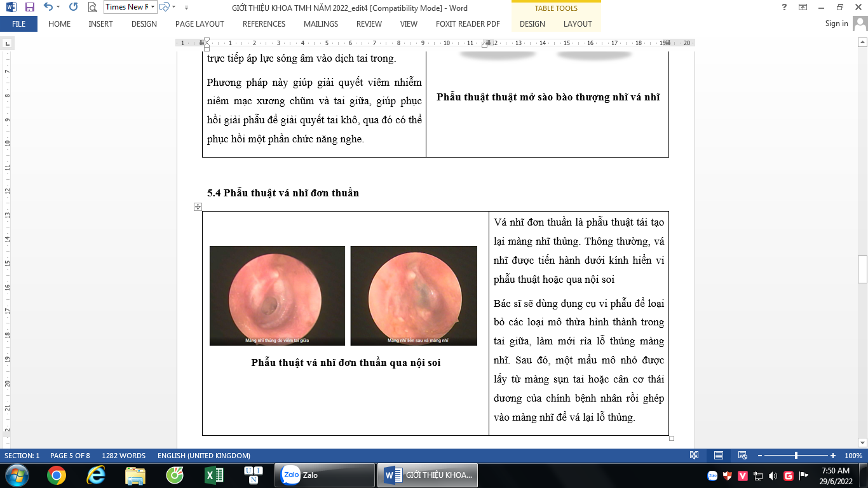Open Google Chrome from the taskbar
Image resolution: width=868 pixels, height=488 pixels.
coord(56,475)
